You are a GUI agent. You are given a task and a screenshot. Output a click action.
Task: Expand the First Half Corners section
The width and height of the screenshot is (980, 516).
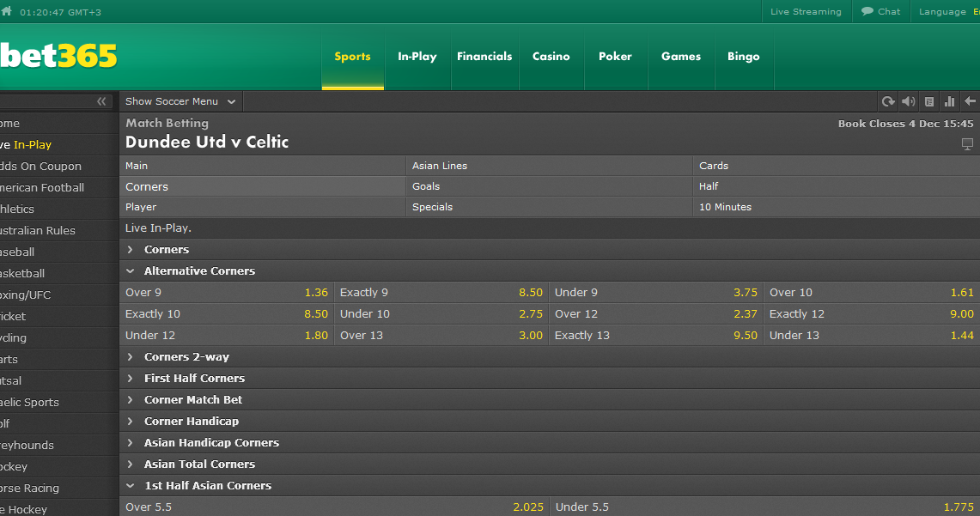(x=550, y=379)
